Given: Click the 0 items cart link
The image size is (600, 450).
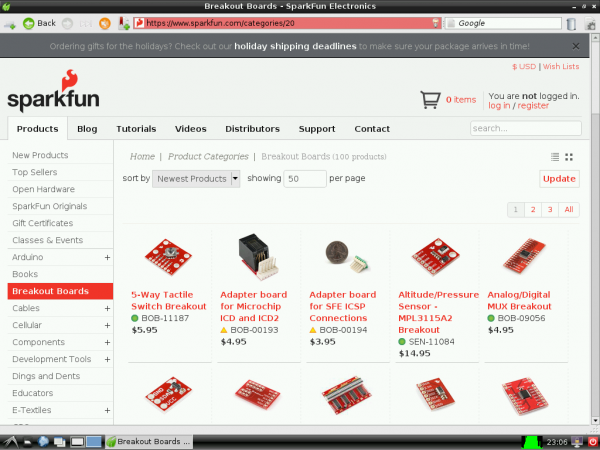Looking at the screenshot, I should [461, 100].
